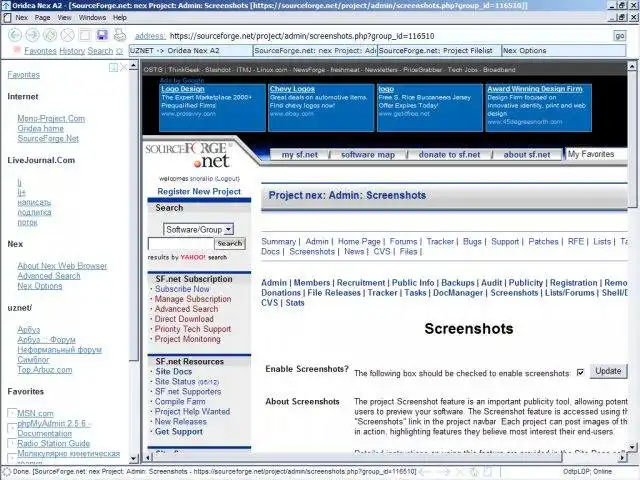Toggle the Enable Screenshots checkbox

click(x=580, y=372)
